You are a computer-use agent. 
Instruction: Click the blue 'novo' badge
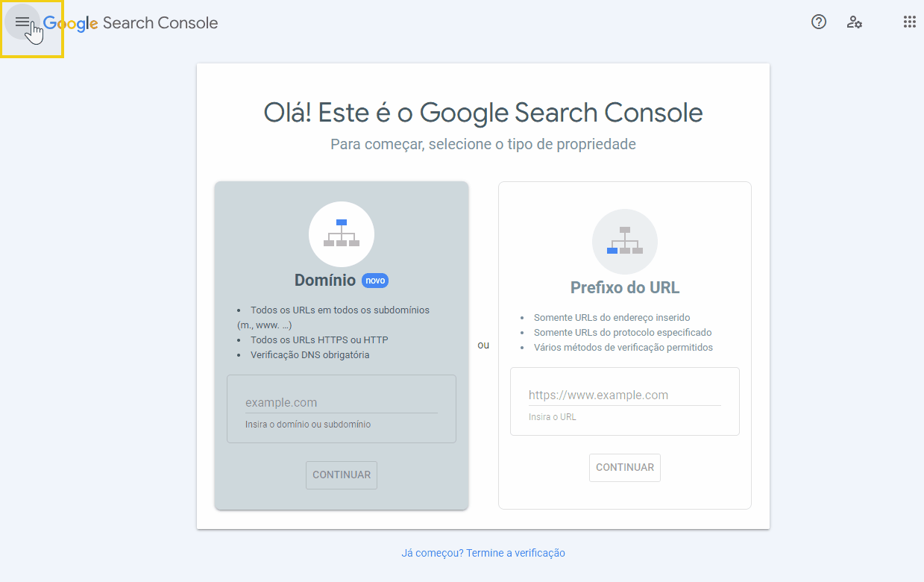(375, 281)
